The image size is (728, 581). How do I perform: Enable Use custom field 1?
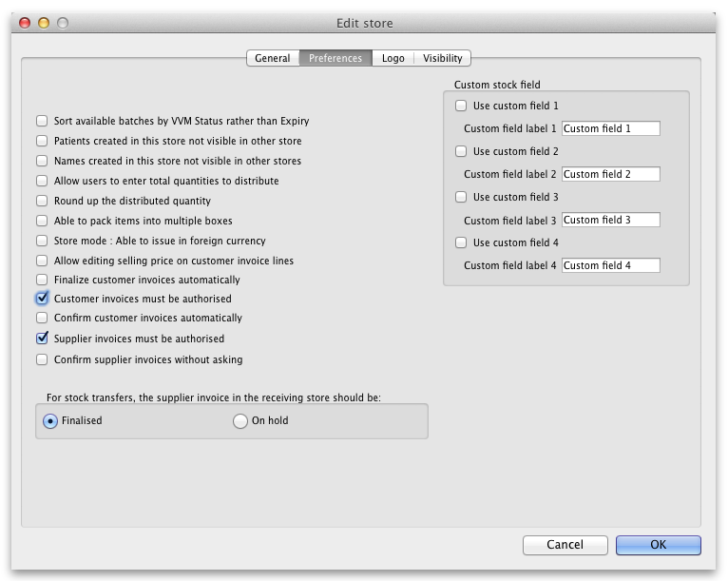[461, 106]
